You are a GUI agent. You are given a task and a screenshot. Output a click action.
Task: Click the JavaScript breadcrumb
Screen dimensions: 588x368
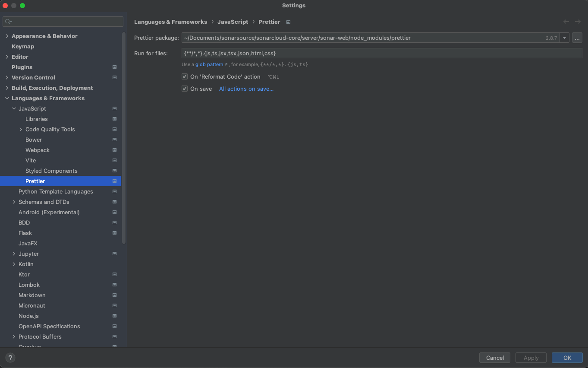[233, 22]
